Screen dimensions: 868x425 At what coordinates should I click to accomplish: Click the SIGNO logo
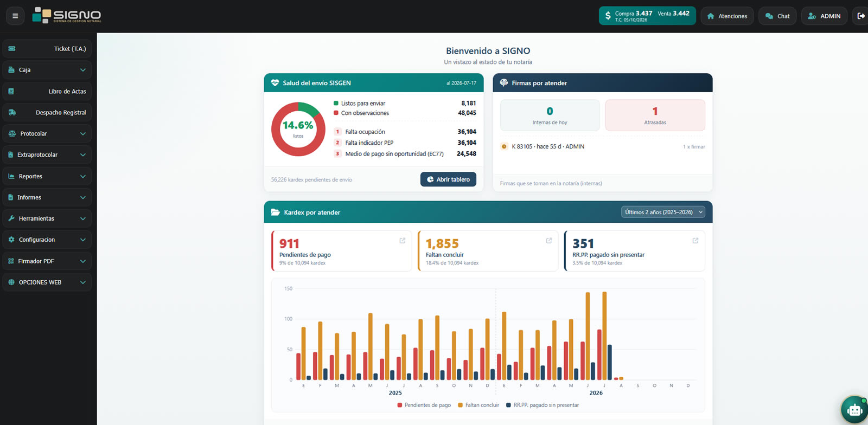[x=67, y=15]
